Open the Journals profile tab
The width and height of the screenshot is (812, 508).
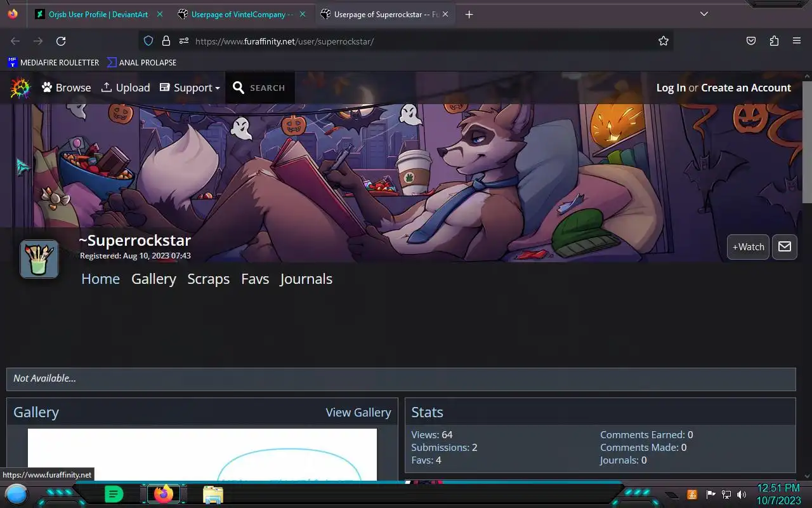tap(306, 279)
